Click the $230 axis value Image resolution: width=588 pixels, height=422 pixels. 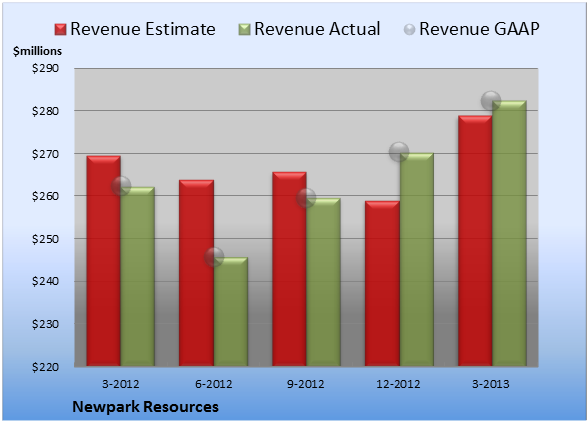pyautogui.click(x=45, y=324)
